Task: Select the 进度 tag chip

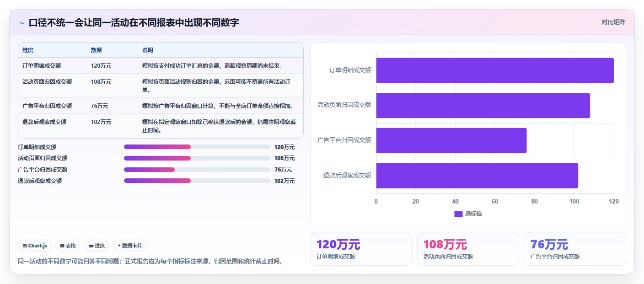Action: [97, 246]
